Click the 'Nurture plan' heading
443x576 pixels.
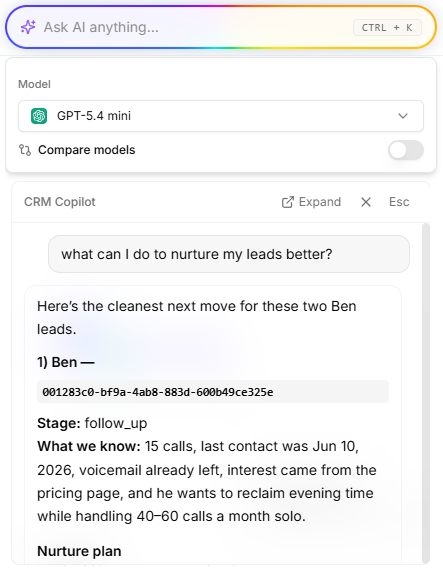pyautogui.click(x=79, y=551)
